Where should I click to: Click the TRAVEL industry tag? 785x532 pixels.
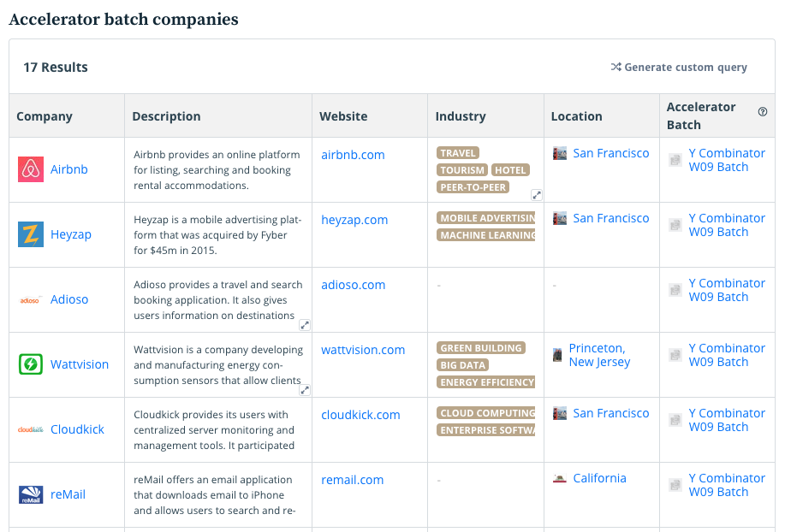point(458,153)
